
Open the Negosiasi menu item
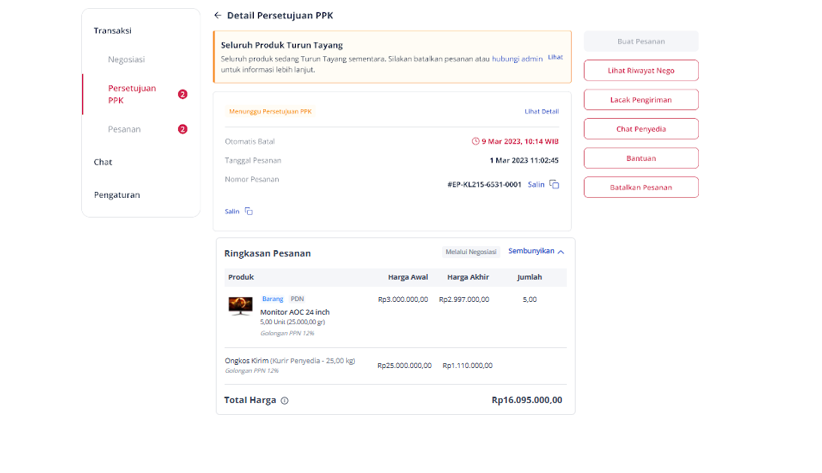click(126, 59)
